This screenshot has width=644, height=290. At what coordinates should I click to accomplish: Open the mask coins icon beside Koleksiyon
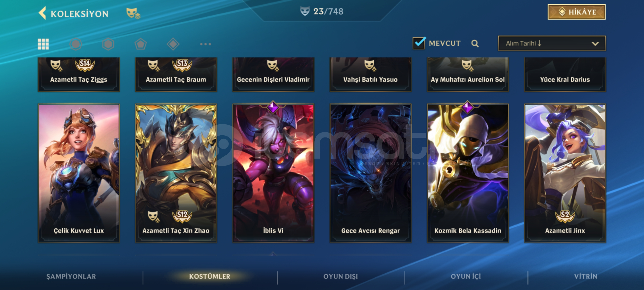[133, 13]
